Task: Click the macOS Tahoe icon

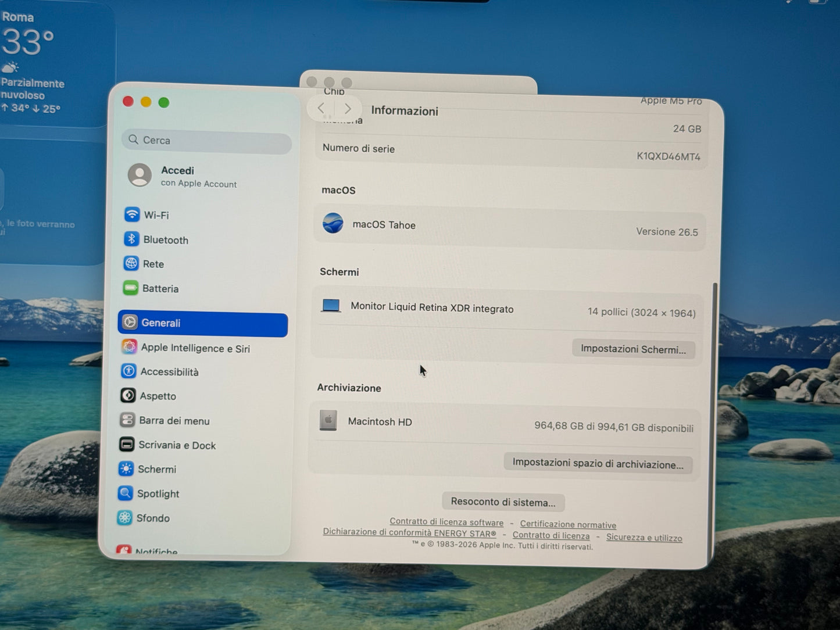Action: [x=333, y=223]
